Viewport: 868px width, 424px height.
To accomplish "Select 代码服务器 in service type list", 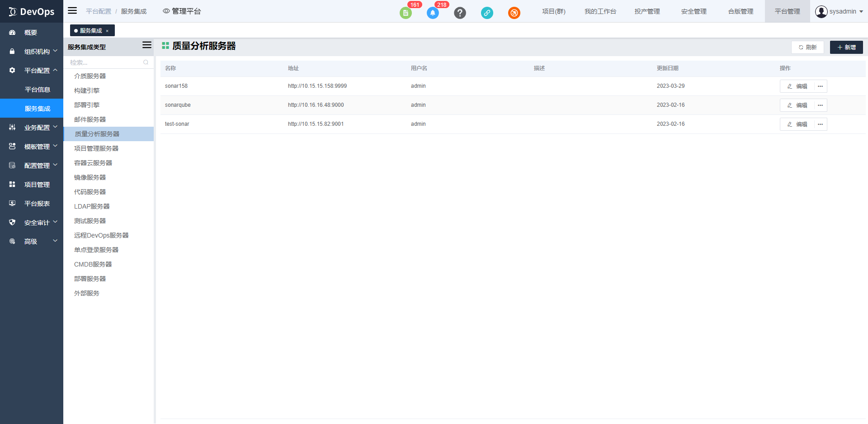I will (90, 192).
